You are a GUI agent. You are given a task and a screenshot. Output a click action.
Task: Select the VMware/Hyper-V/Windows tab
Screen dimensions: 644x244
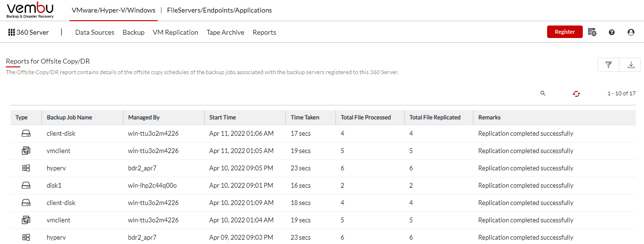(113, 10)
